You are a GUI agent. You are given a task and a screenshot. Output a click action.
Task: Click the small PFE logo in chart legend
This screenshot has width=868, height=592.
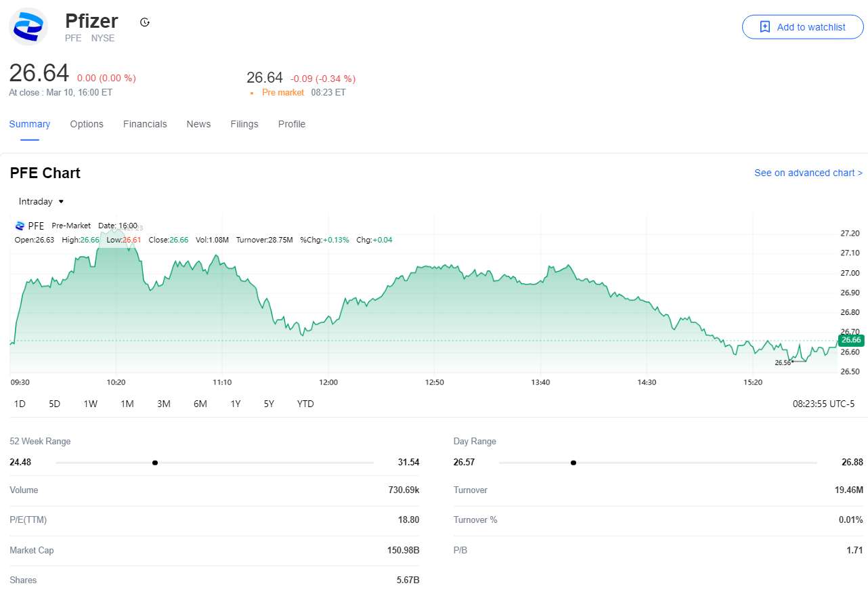click(20, 226)
